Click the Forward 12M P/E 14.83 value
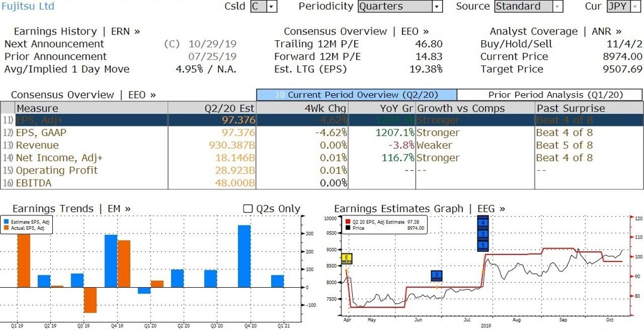Screen dimensions: 644x330 click(x=429, y=57)
